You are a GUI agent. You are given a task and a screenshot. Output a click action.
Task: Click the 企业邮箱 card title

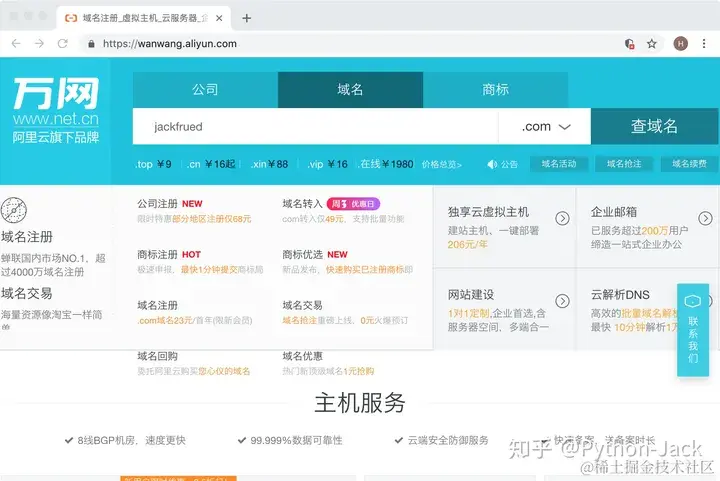tap(614, 212)
